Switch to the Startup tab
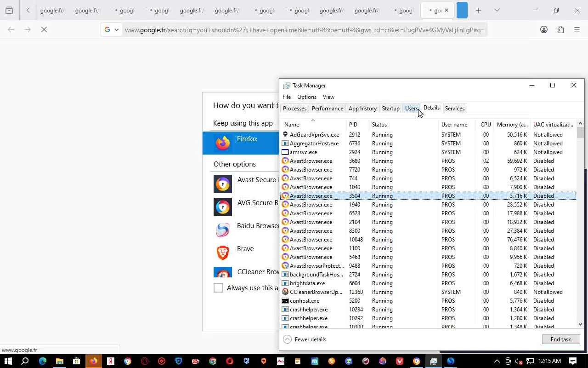Viewport: 588px width, 368px height. pyautogui.click(x=391, y=109)
